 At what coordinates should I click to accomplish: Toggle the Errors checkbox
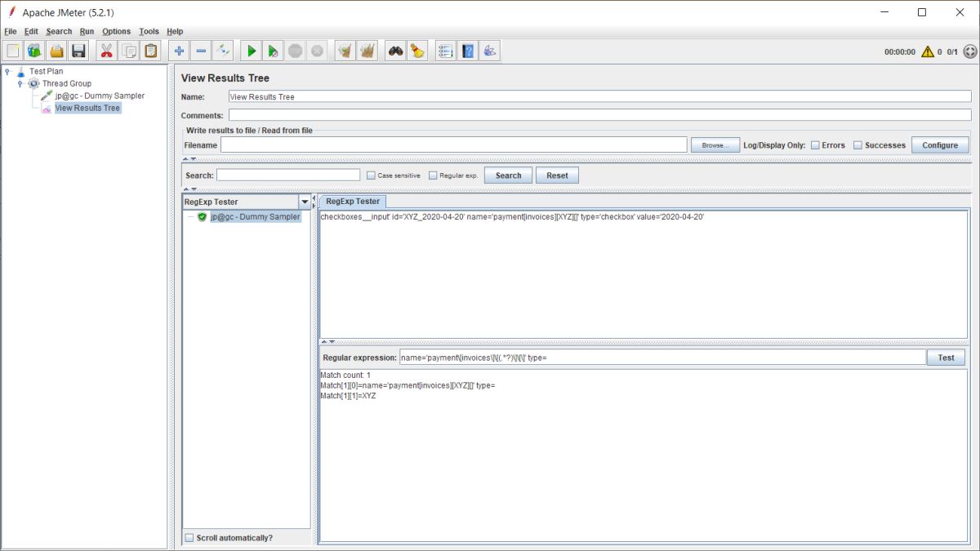click(815, 145)
